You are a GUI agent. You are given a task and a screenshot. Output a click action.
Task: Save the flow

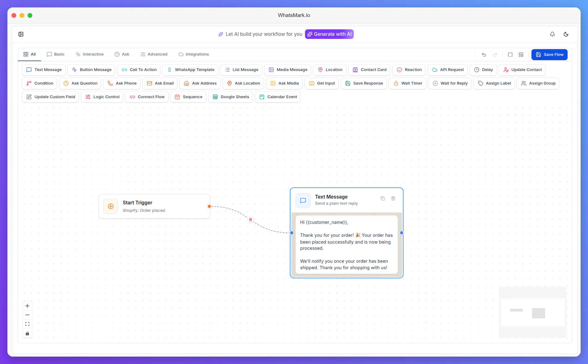(x=549, y=55)
